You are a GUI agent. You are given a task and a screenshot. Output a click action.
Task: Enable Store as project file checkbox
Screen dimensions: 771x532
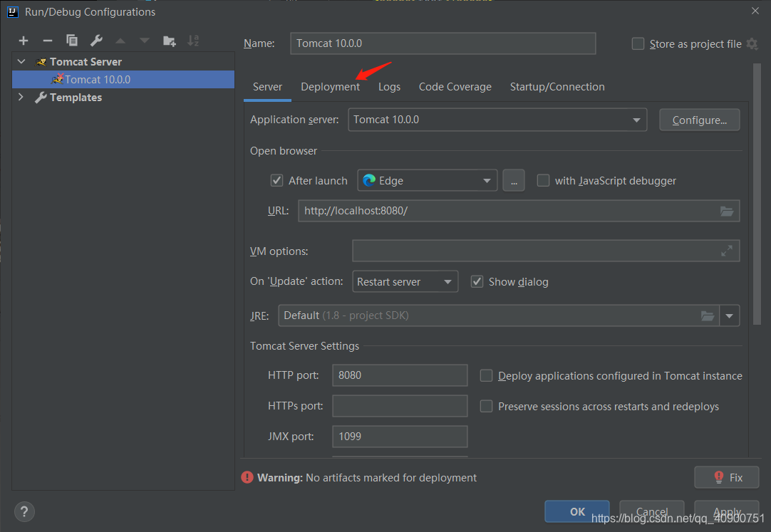coord(638,43)
